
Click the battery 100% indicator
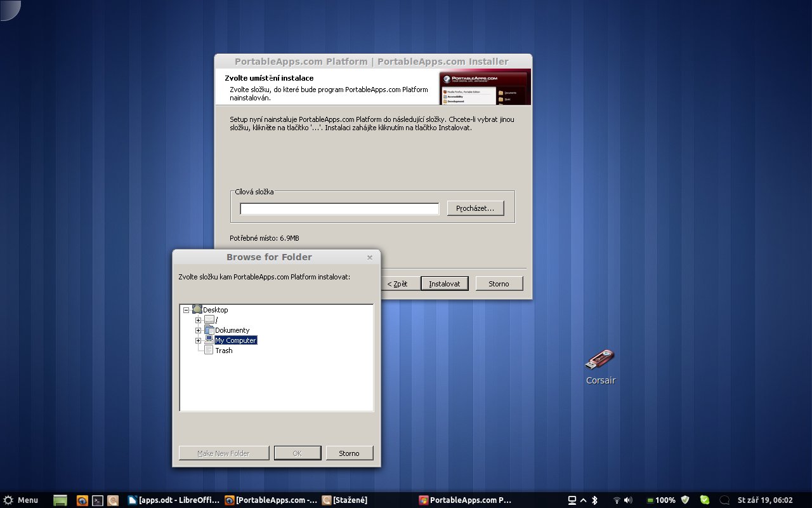660,500
